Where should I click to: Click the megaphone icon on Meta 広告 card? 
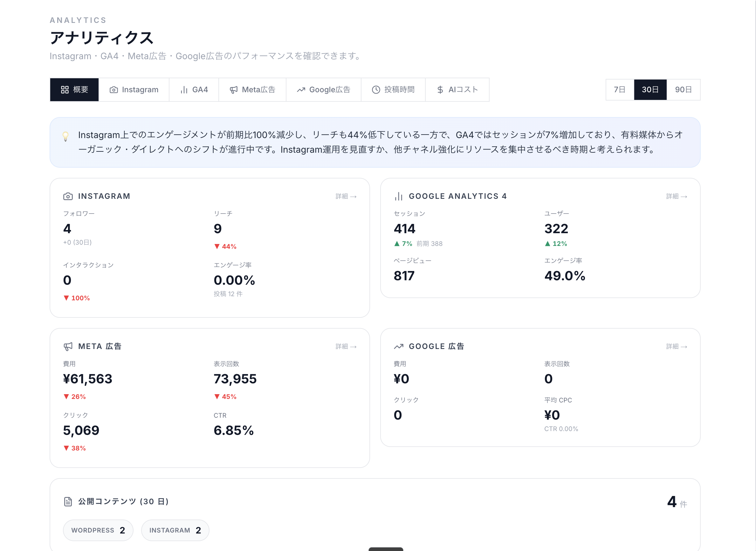point(68,346)
